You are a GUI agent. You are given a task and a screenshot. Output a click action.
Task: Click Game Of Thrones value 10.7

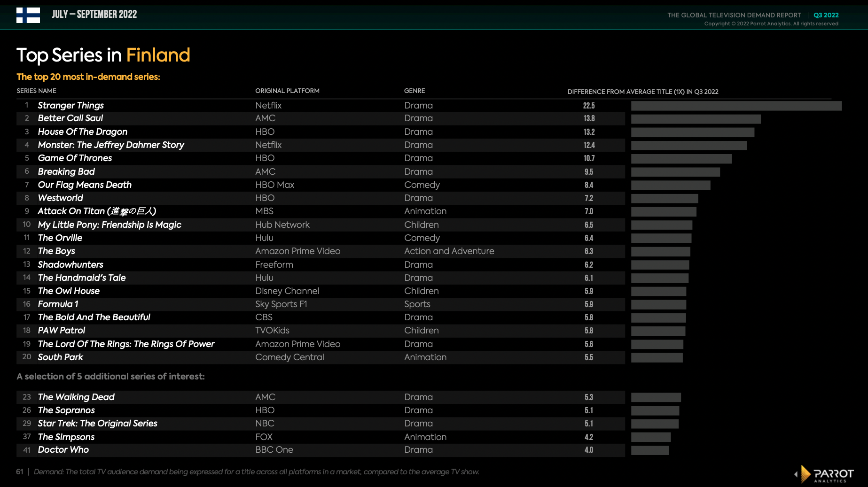click(589, 159)
